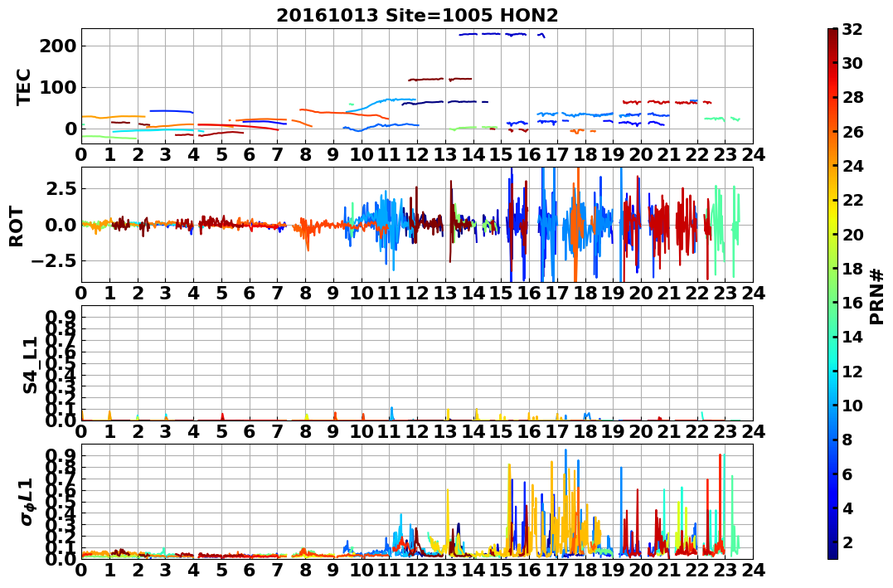Click colorbar tick label '14'
The image size is (893, 588).
click(x=853, y=337)
